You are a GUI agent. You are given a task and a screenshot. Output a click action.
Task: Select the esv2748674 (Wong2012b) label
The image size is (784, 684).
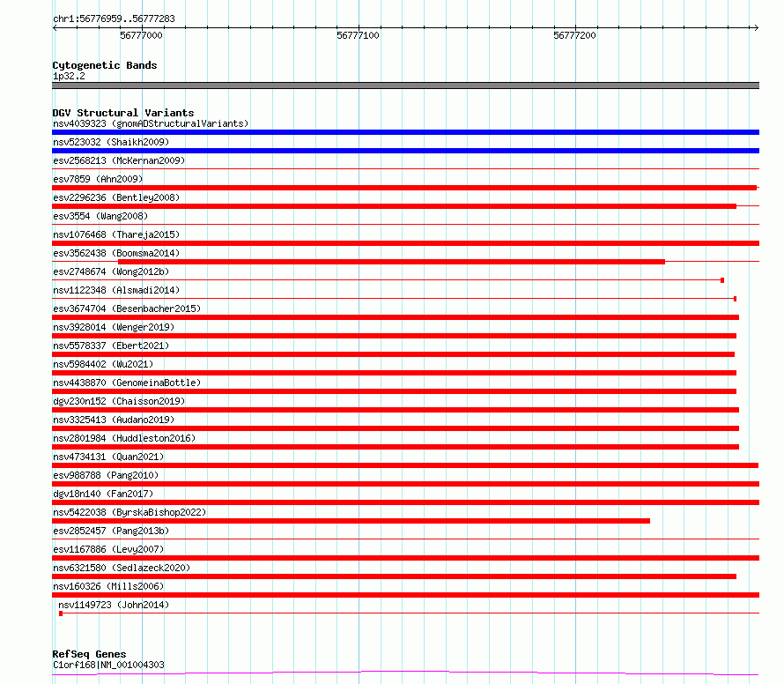pos(111,271)
